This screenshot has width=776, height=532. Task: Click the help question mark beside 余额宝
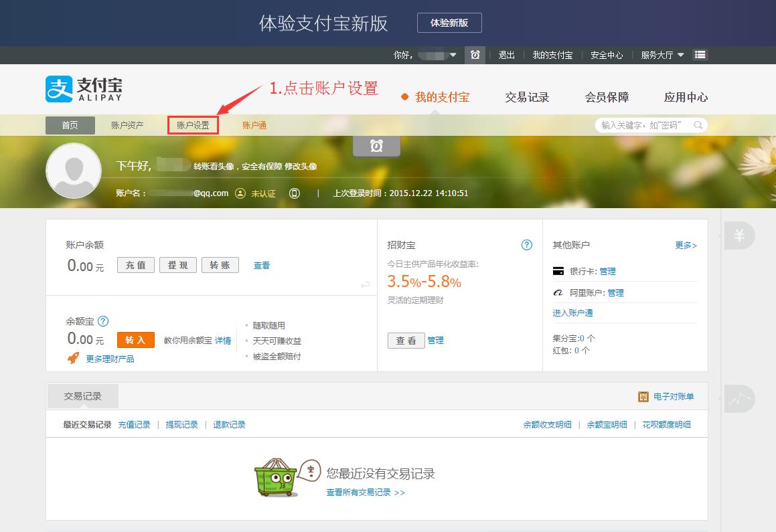pos(103,321)
